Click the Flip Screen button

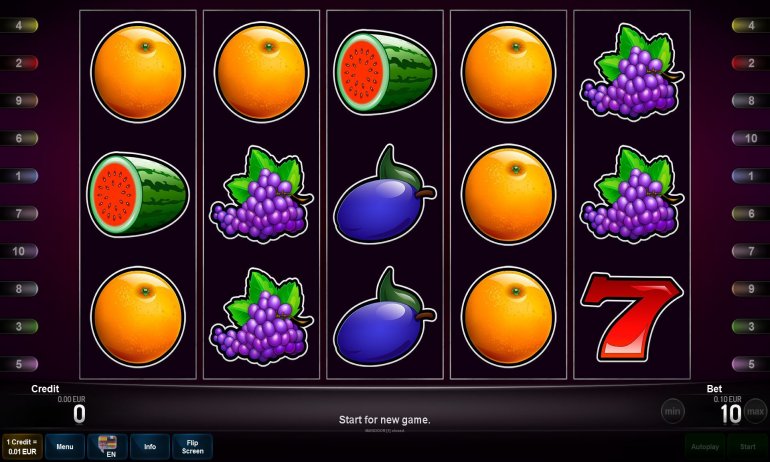pos(192,446)
